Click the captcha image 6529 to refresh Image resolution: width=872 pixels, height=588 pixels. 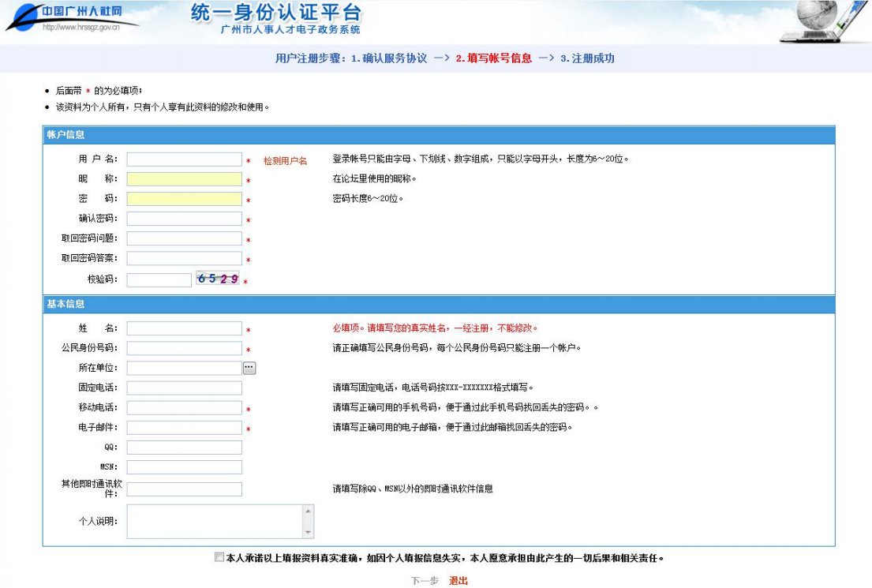pos(218,278)
